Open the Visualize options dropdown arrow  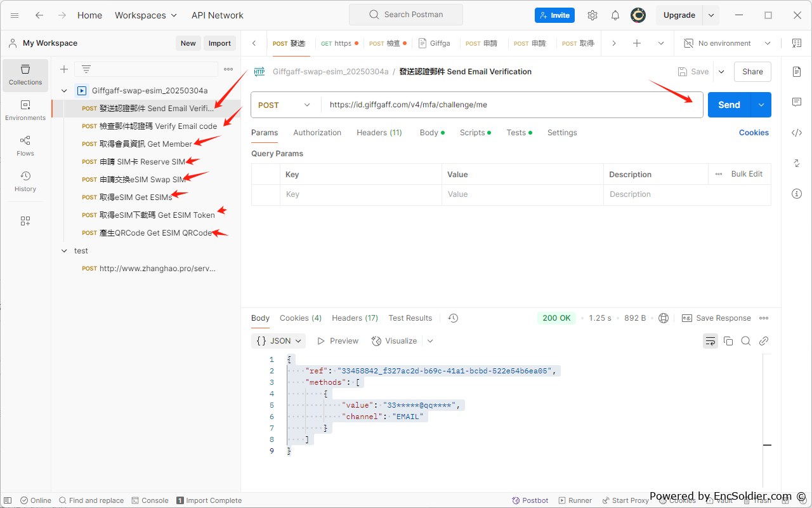point(430,341)
